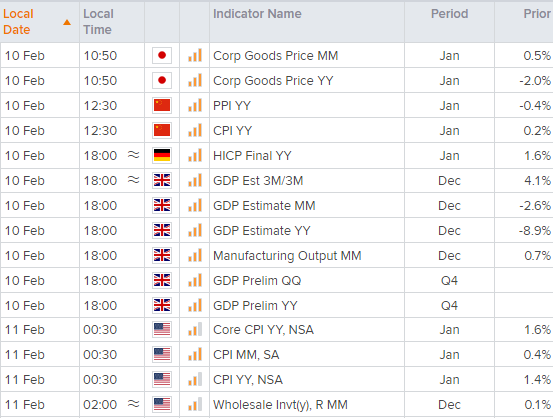Click importance bars icon for Manufacturing Output MM
The image size is (553, 418).
tap(195, 255)
